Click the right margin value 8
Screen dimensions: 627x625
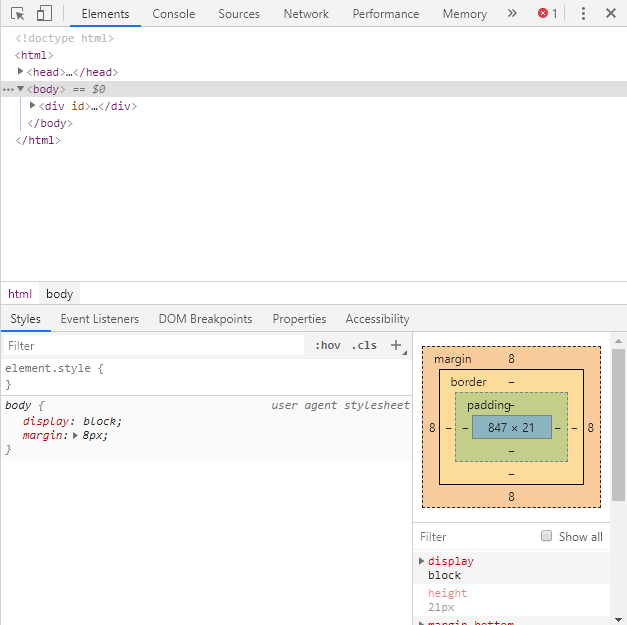pyautogui.click(x=591, y=428)
